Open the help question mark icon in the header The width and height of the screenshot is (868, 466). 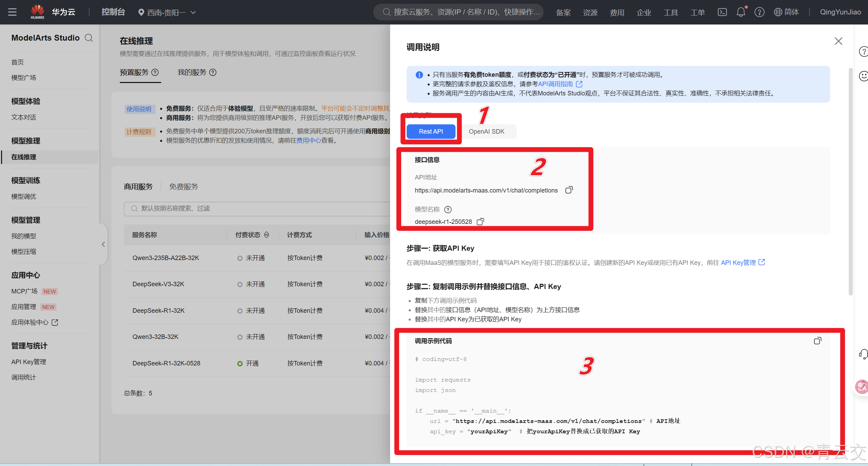759,12
